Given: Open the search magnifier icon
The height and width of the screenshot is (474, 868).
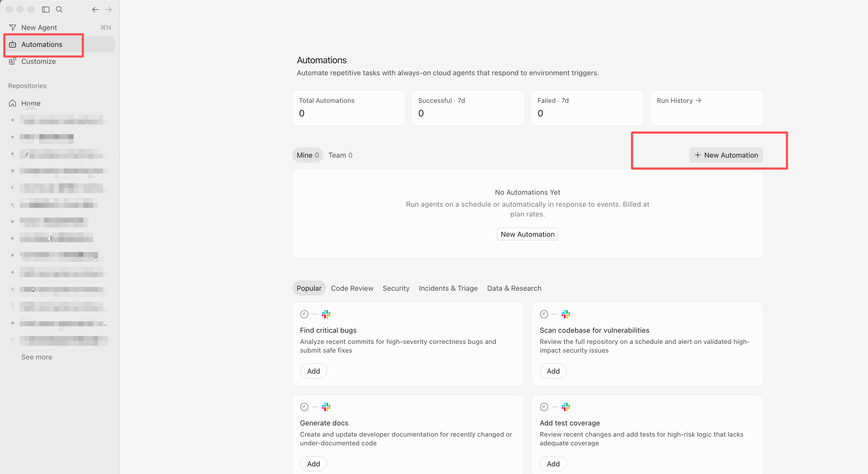Looking at the screenshot, I should coord(59,10).
